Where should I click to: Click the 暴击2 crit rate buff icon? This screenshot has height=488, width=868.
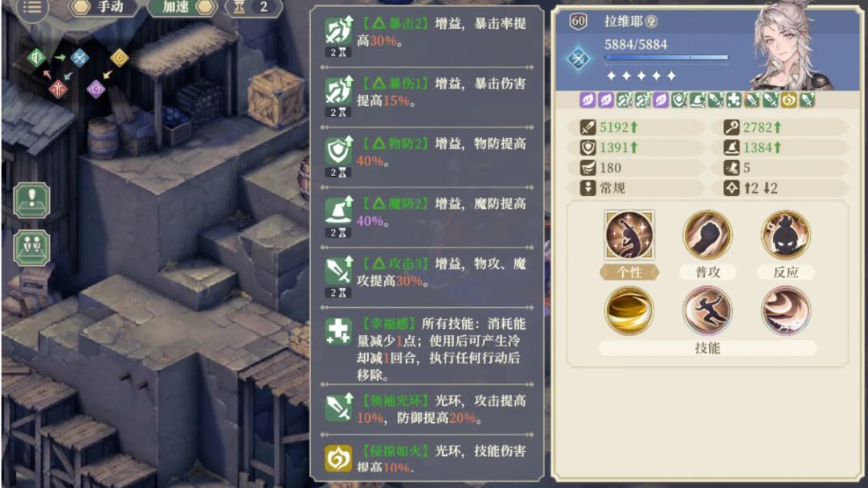(338, 31)
